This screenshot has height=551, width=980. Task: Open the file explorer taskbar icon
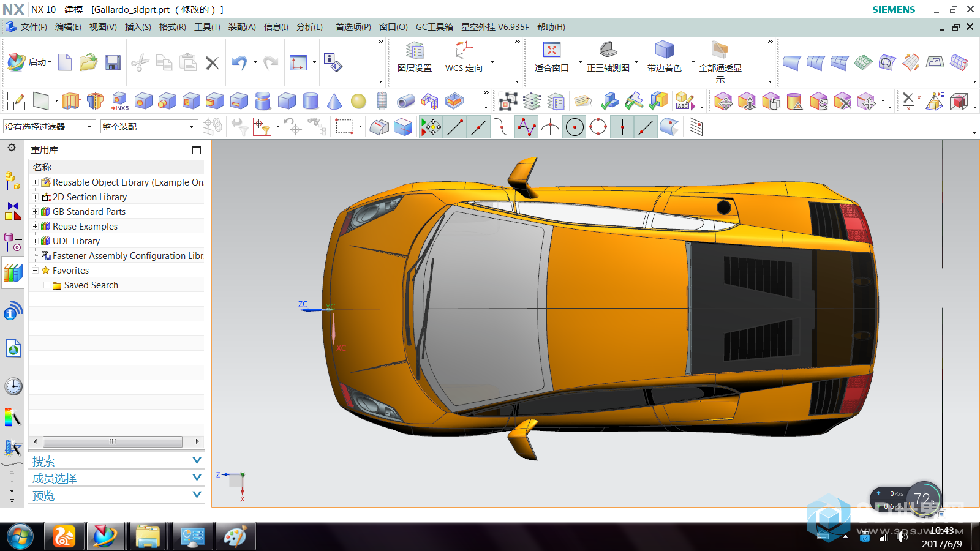coord(148,537)
